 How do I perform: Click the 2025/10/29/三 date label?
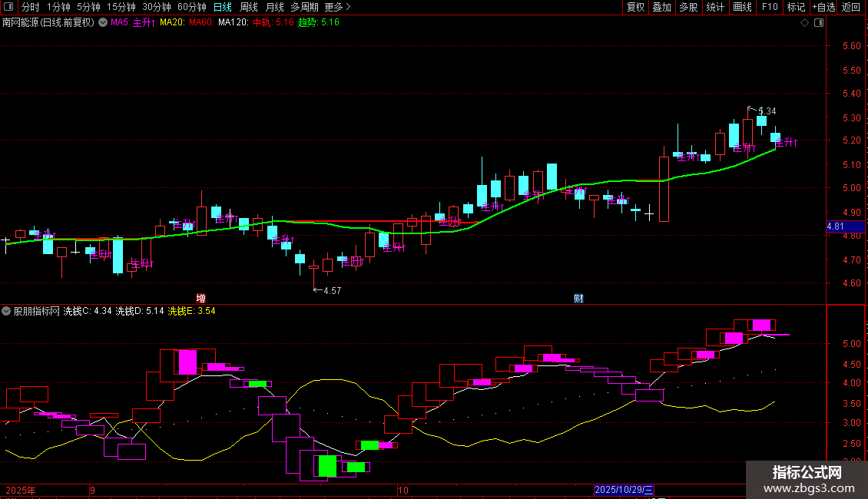[624, 490]
